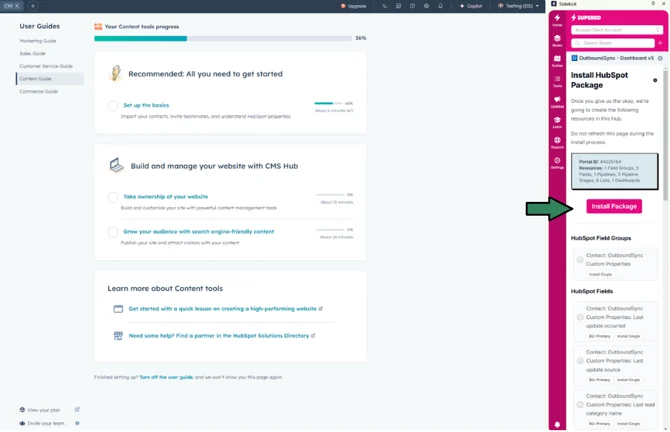The image size is (670, 432).
Task: Open the Bases icon in Supered sidebar
Action: point(557,40)
